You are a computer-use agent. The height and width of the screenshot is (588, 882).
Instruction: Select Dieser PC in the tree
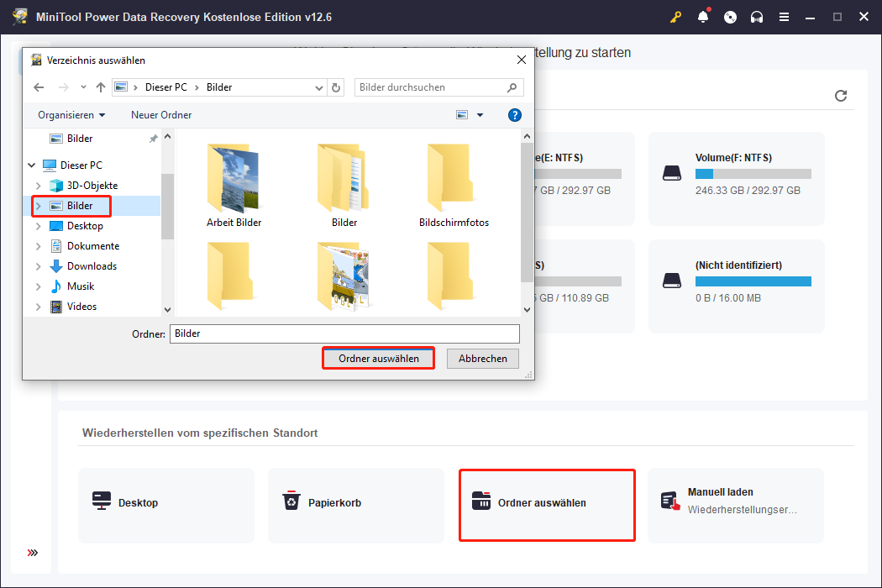(x=81, y=165)
